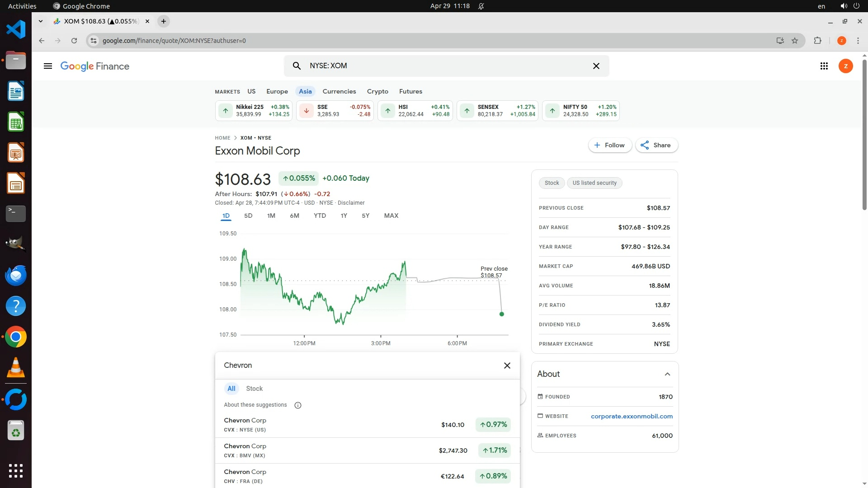Viewport: 868px width, 488px height.
Task: Click the page's vertical scrollbar
Action: tap(864, 136)
